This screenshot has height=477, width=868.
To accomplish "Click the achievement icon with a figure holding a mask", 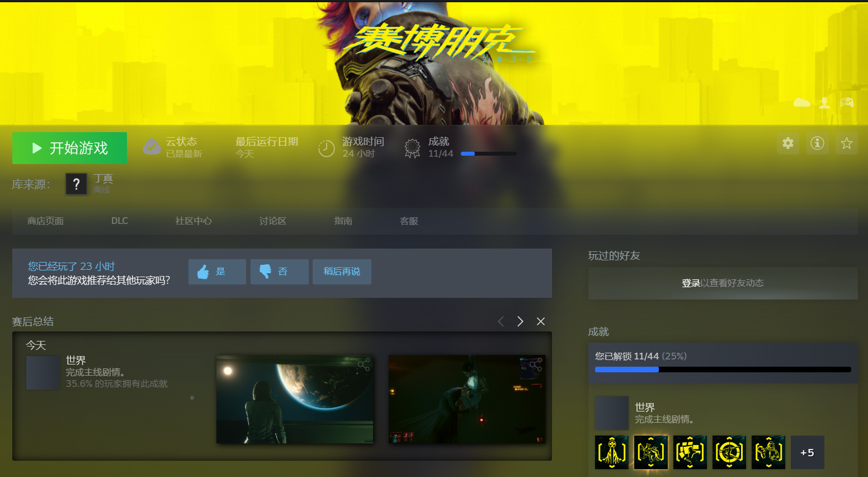I will (768, 452).
